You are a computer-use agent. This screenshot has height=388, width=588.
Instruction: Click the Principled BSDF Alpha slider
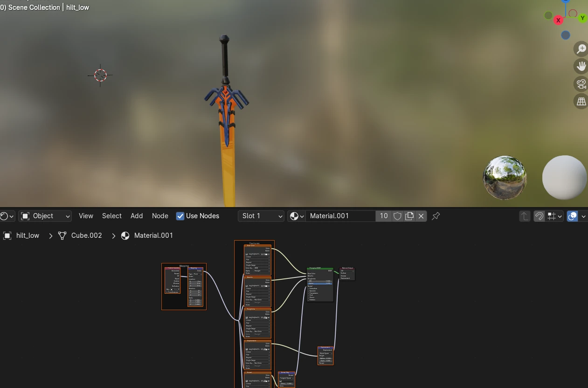tap(320, 284)
